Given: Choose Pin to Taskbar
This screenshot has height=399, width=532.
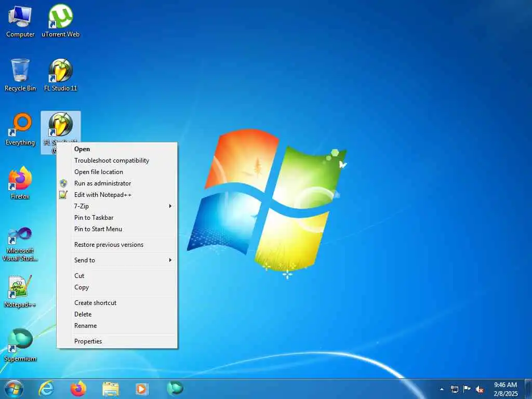Looking at the screenshot, I should coord(117,218).
